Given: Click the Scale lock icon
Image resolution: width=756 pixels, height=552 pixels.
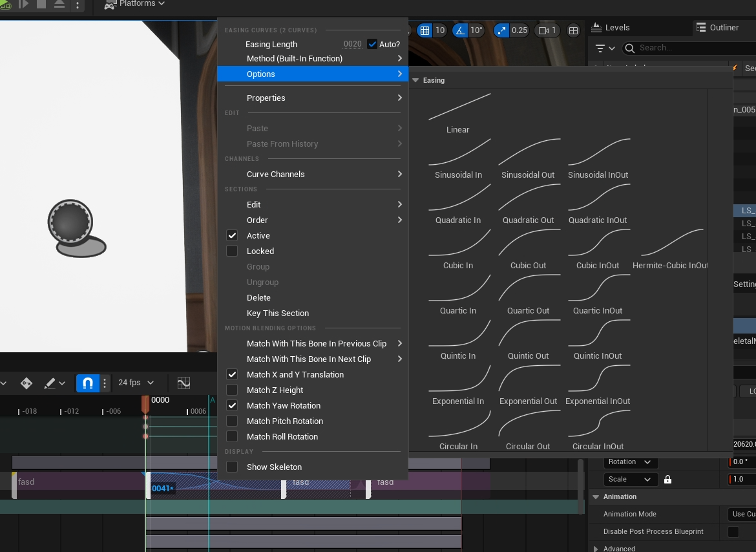Looking at the screenshot, I should pyautogui.click(x=667, y=479).
